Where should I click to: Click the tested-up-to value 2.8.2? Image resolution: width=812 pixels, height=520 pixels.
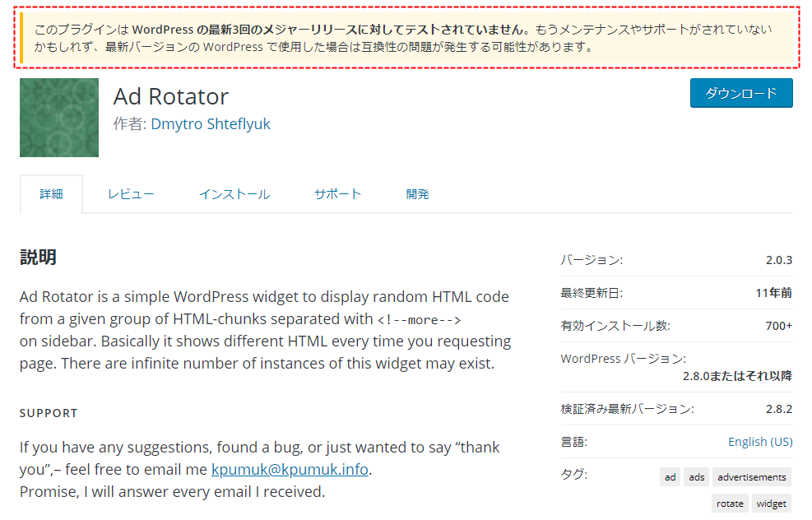click(779, 409)
